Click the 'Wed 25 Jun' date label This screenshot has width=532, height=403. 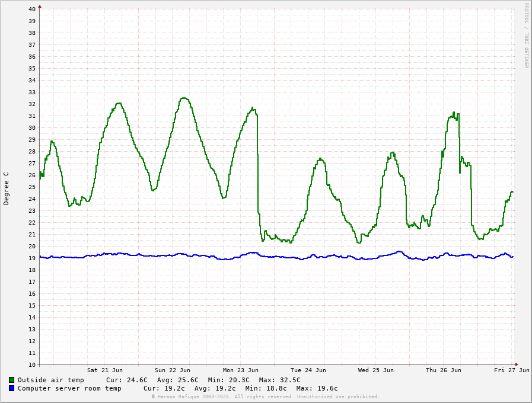coord(375,370)
